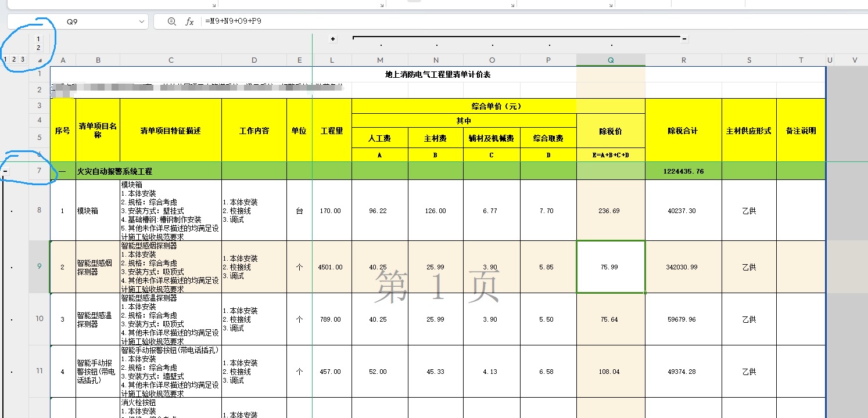
Task: Click the 乙供 cell in row 8
Action: point(749,210)
